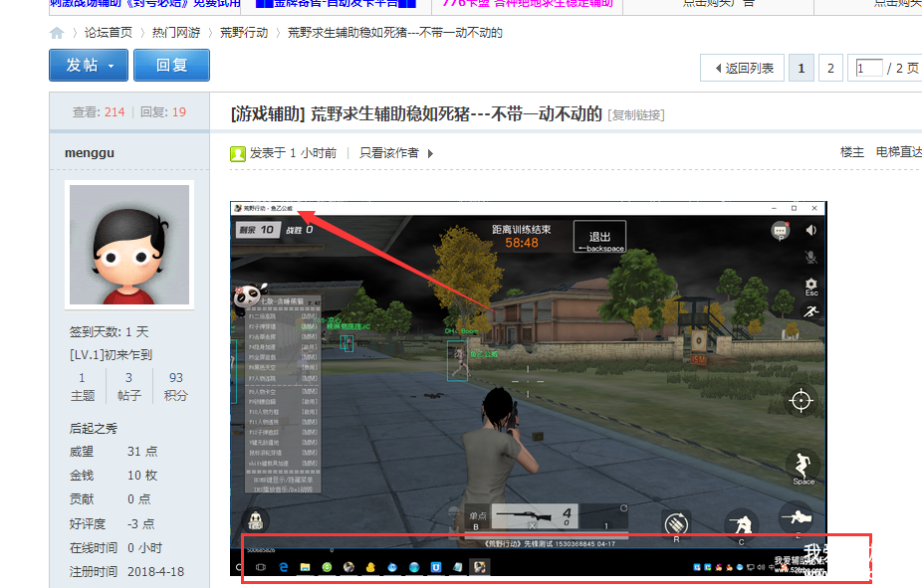
Task: Click 退出 button in the game screenshot
Action: click(599, 237)
